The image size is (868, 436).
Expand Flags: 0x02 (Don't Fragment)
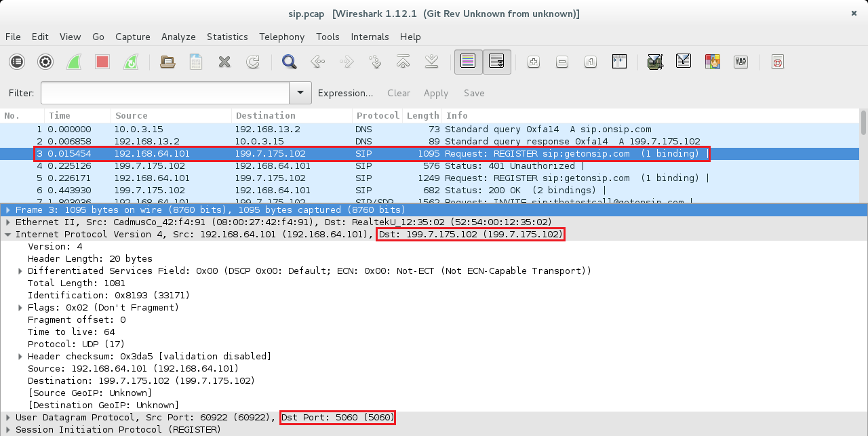point(20,308)
